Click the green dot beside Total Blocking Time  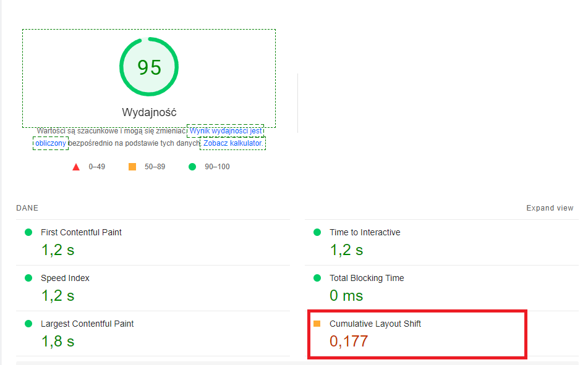317,278
